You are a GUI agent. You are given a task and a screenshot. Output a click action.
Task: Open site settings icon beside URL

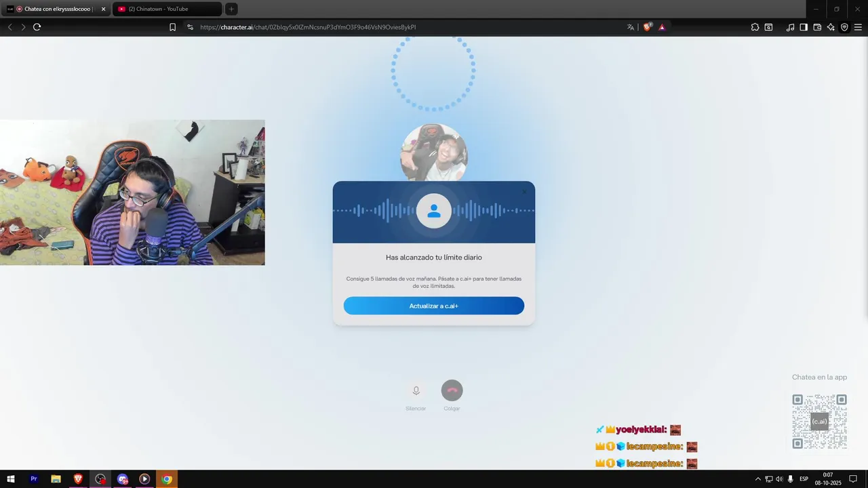pyautogui.click(x=190, y=27)
